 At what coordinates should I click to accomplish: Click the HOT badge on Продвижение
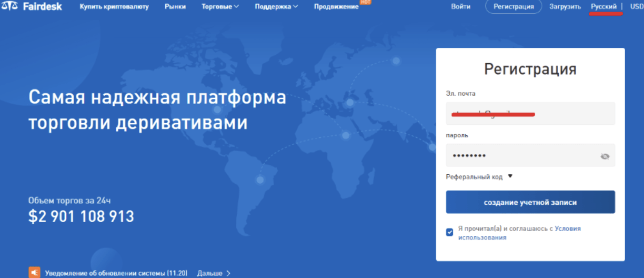click(366, 2)
